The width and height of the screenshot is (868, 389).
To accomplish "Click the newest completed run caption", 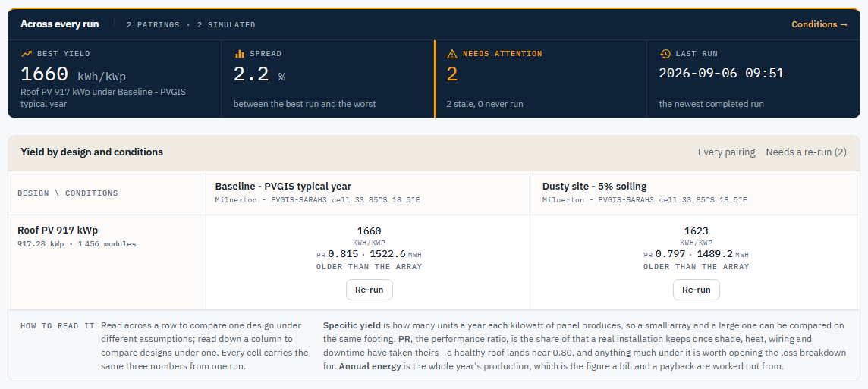I will coord(712,103).
